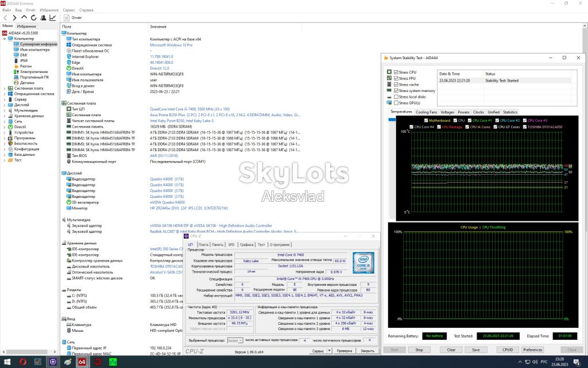The width and height of the screenshot is (588, 368).
Task: Uncheck Stress FPU checkbox
Action: pyautogui.click(x=396, y=78)
